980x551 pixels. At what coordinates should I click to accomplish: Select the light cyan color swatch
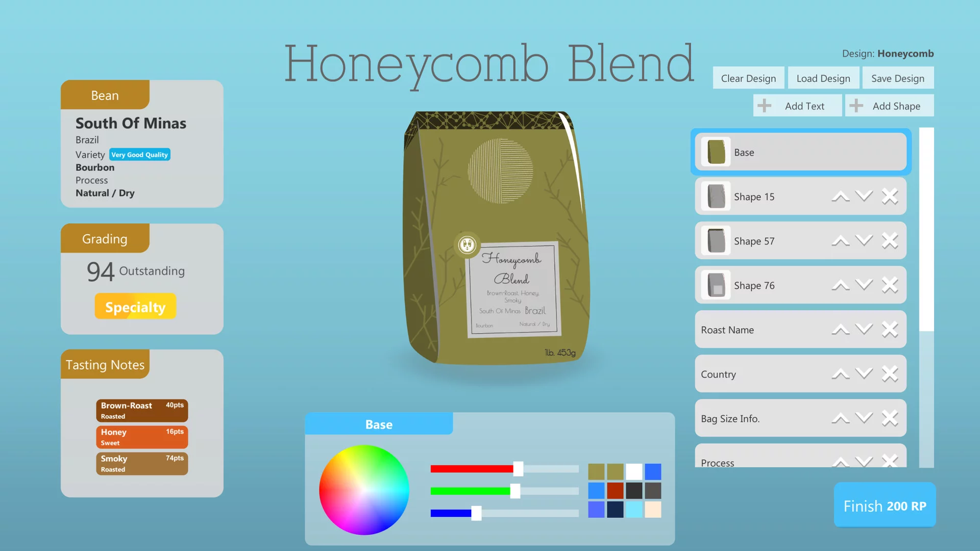[634, 509]
